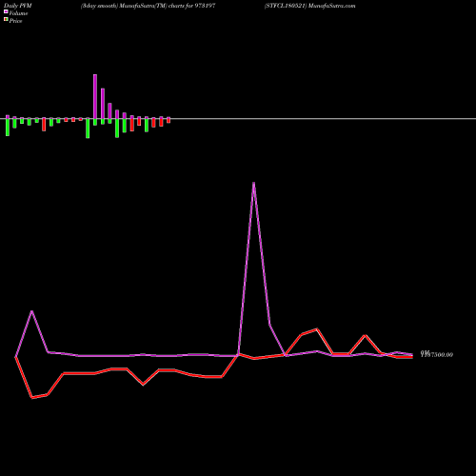Click the Price legend swatch
This screenshot has width=476, height=476.
[6, 20]
